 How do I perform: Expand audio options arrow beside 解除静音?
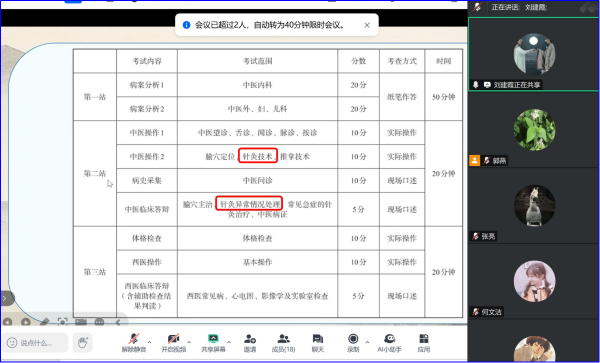[149, 342]
